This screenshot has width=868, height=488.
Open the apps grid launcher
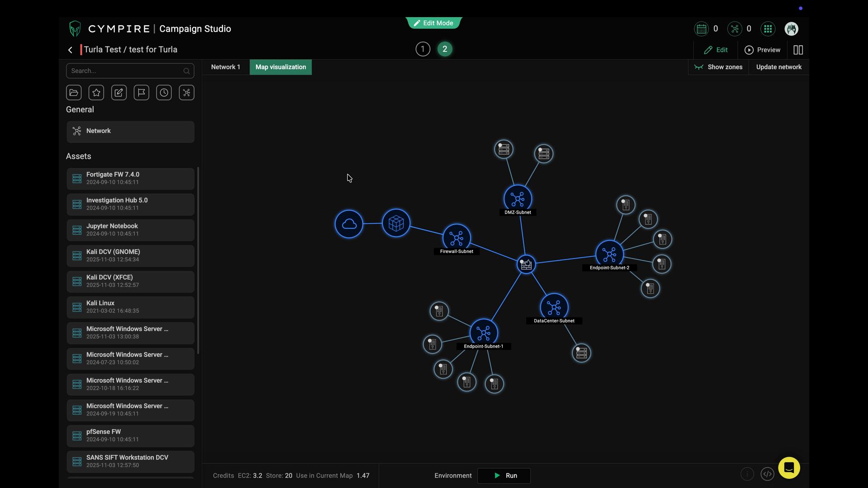(768, 29)
